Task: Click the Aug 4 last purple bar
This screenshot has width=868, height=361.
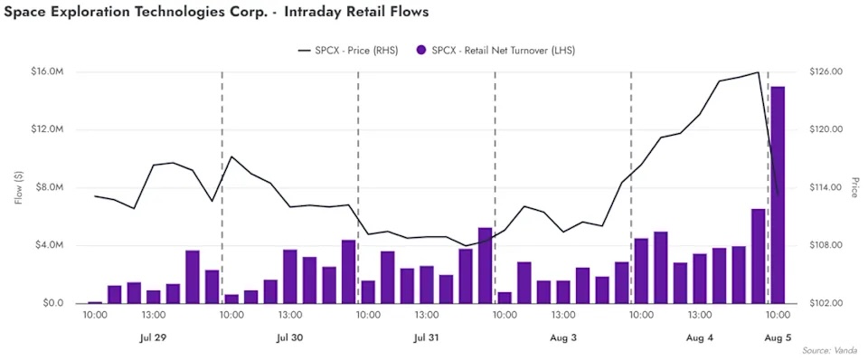Action: [x=759, y=256]
